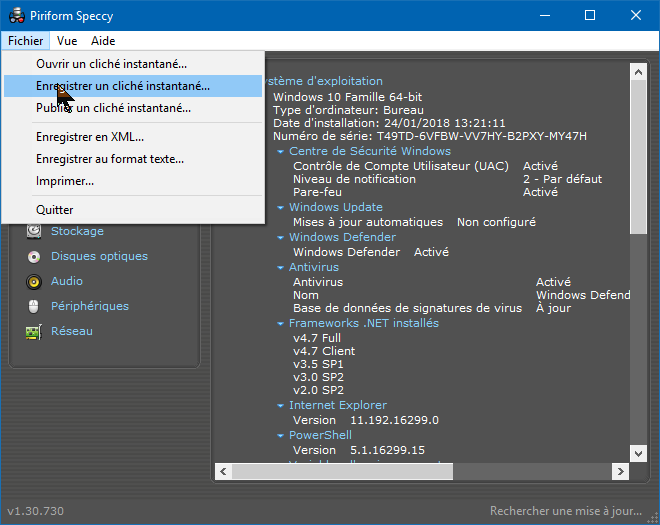
Task: Choose Enregistrer un cliché instantané
Action: tap(133, 86)
